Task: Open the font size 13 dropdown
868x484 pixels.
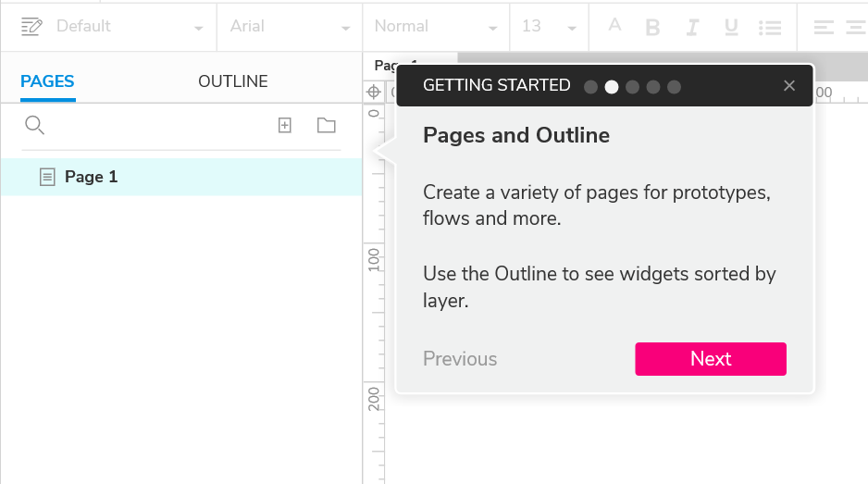Action: pos(548,27)
